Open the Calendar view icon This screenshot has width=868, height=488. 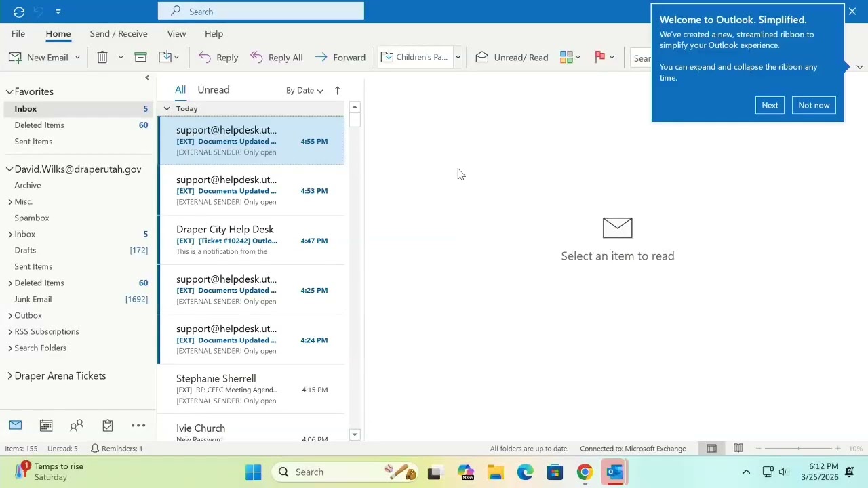click(x=46, y=425)
